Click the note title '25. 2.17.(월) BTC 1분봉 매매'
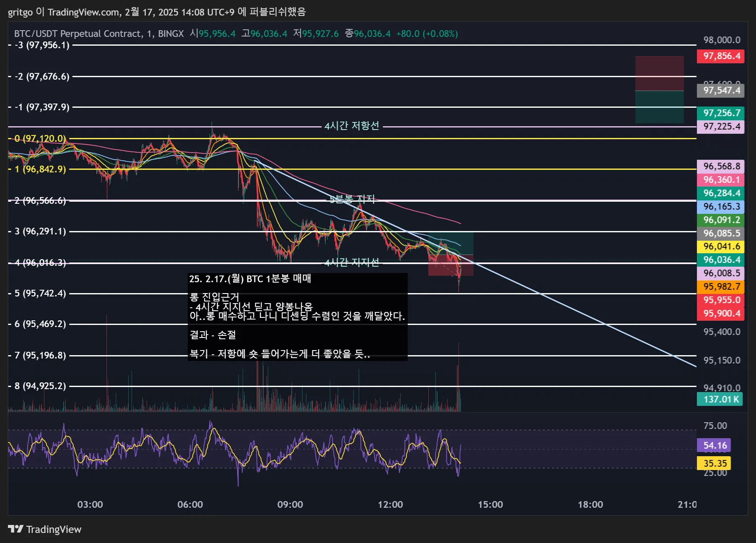Screen dimensions: 756x543 [x=250, y=279]
